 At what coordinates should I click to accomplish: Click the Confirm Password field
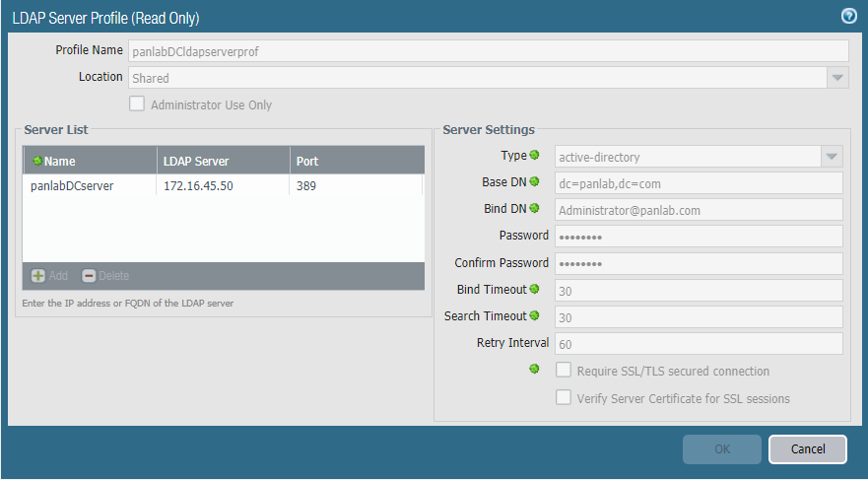tap(700, 263)
